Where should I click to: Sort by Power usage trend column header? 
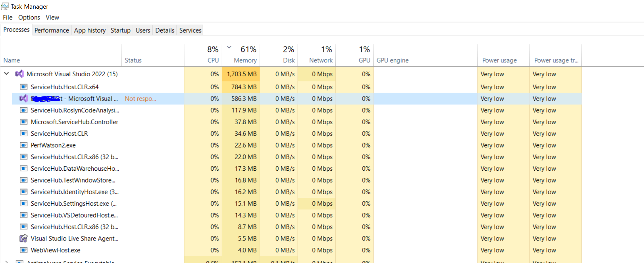[556, 55]
